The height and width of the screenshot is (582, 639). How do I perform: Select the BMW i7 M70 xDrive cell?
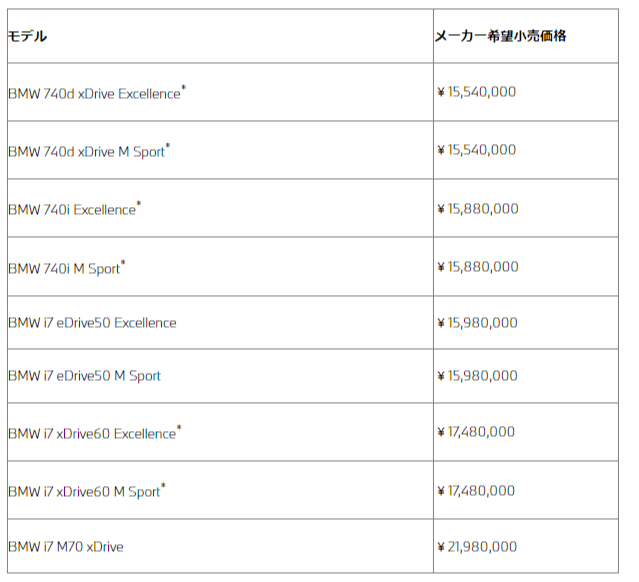click(x=66, y=546)
